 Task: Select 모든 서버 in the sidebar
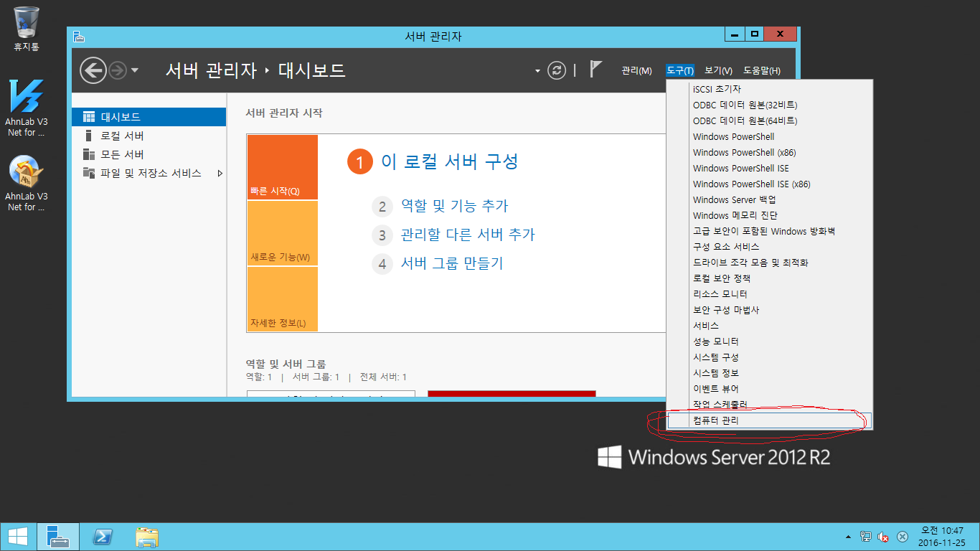(x=149, y=154)
